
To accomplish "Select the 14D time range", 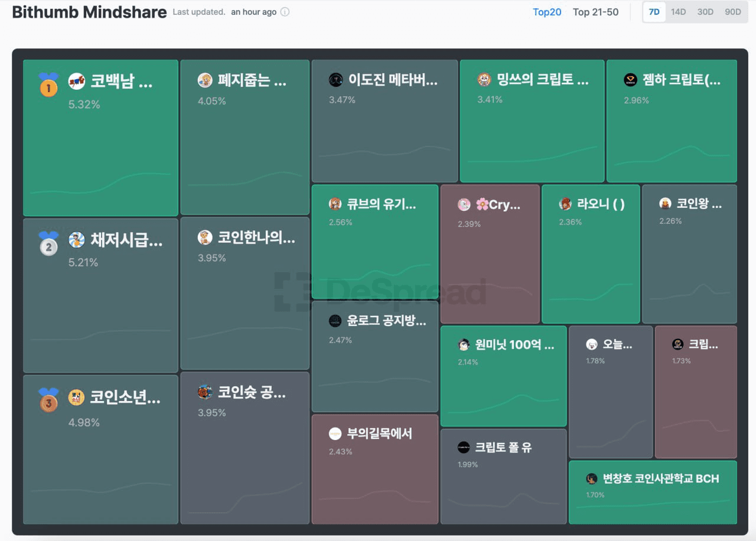I will 679,12.
